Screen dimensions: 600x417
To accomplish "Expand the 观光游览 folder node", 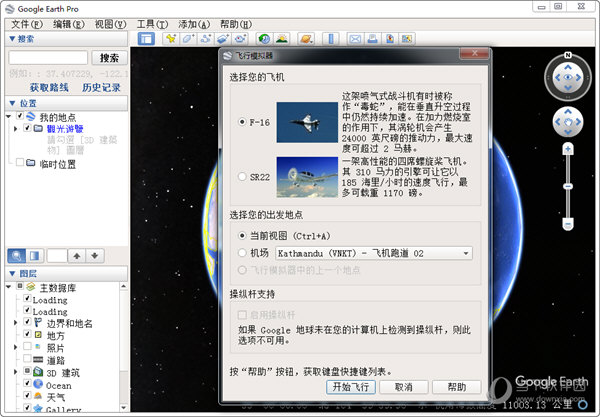I will (15, 129).
